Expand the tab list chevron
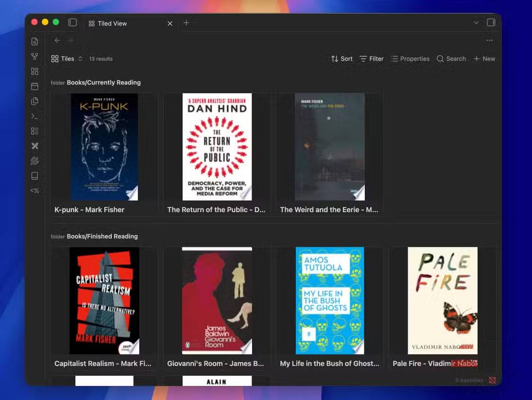The height and width of the screenshot is (400, 532). tap(476, 22)
